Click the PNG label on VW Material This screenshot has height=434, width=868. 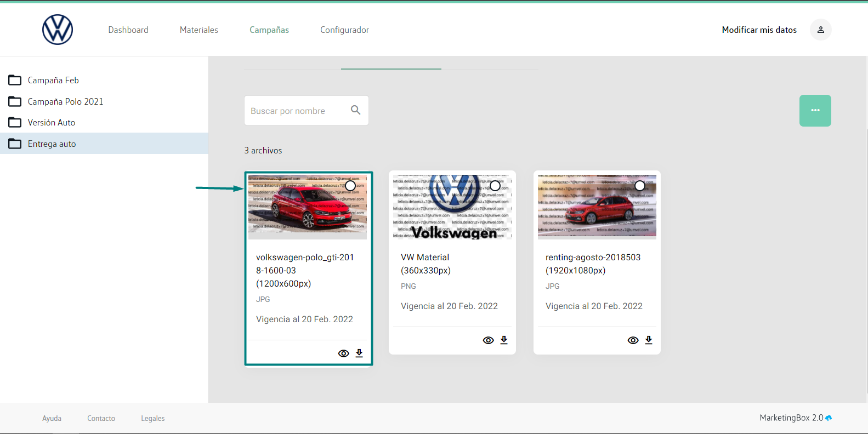409,286
